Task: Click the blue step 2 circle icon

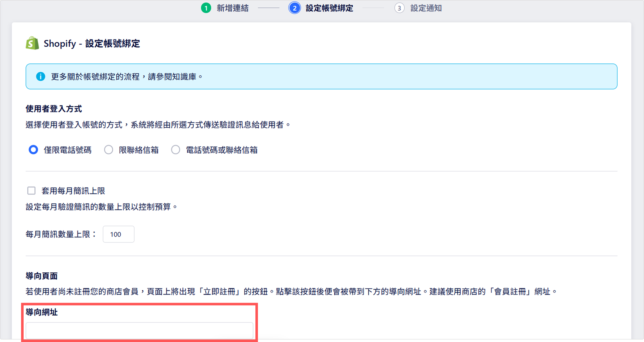Action: (294, 8)
